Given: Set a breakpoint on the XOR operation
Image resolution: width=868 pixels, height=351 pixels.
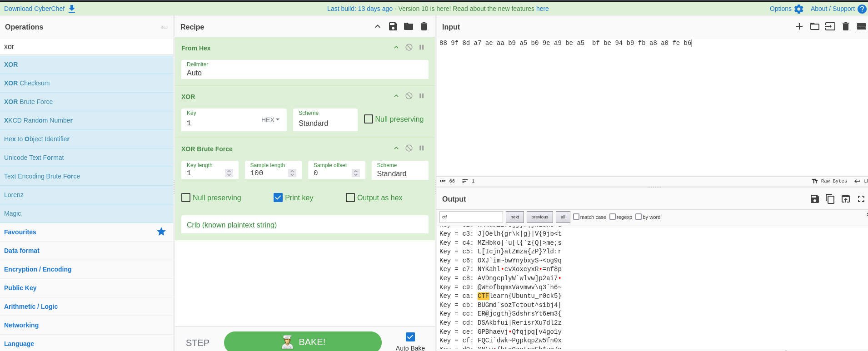Looking at the screenshot, I should (422, 96).
